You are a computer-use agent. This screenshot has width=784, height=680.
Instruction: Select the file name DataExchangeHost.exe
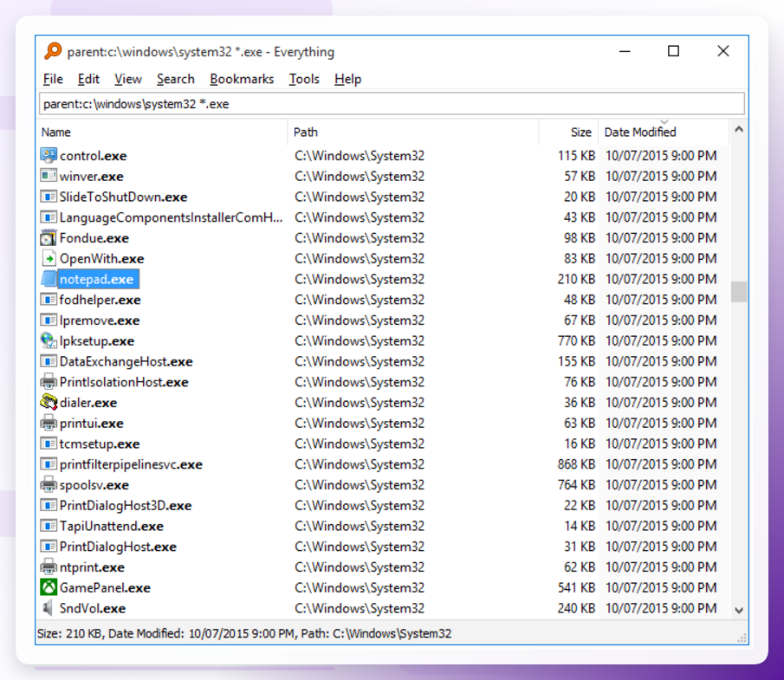coord(126,361)
